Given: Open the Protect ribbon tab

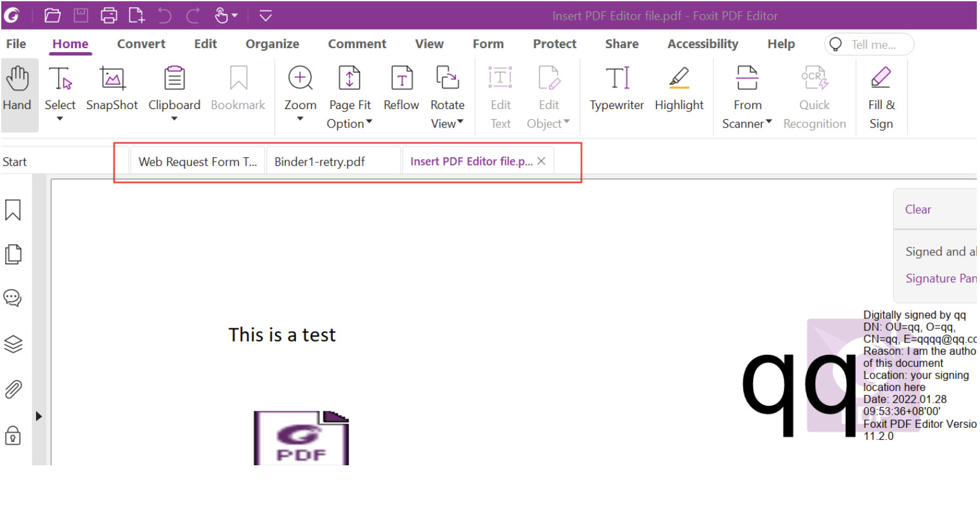Looking at the screenshot, I should coord(555,44).
